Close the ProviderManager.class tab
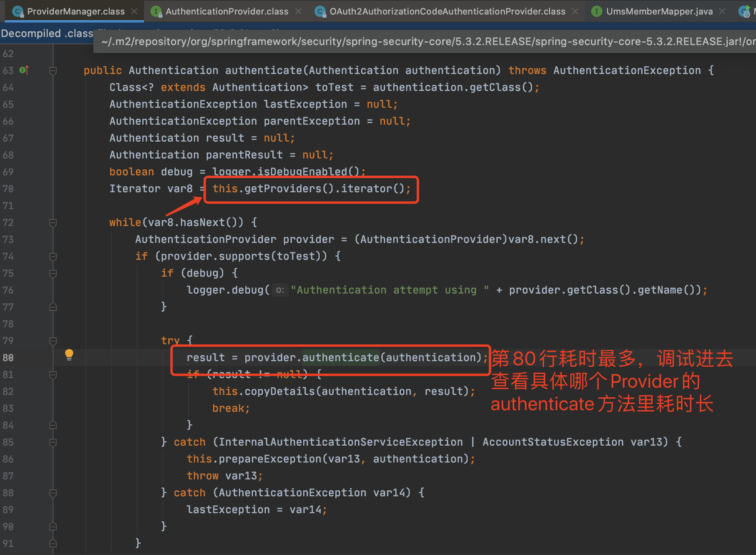The height and width of the screenshot is (555, 756). tap(135, 12)
